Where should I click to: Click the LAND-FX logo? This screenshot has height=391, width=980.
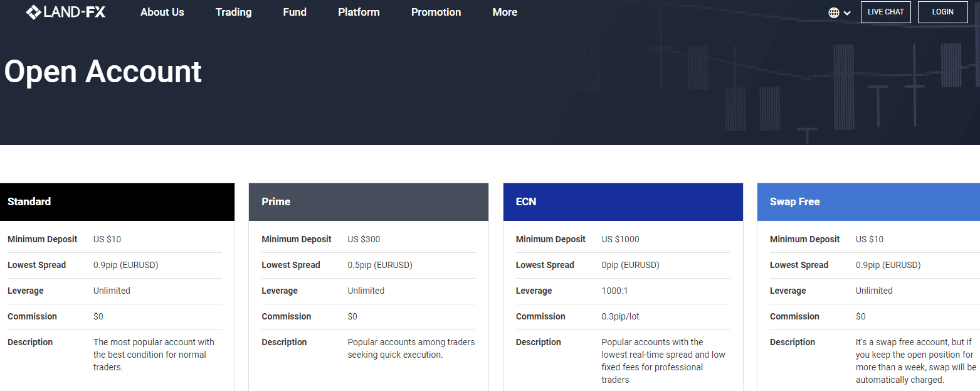(x=65, y=12)
